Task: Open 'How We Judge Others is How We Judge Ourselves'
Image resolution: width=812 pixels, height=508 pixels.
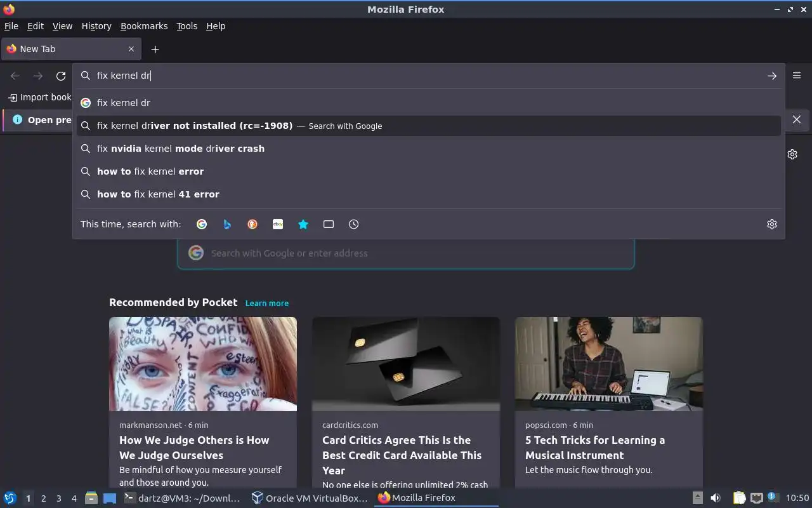Action: pos(194,448)
